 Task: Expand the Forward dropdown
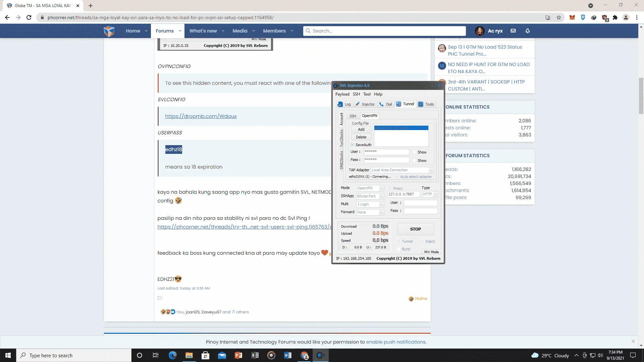381,212
